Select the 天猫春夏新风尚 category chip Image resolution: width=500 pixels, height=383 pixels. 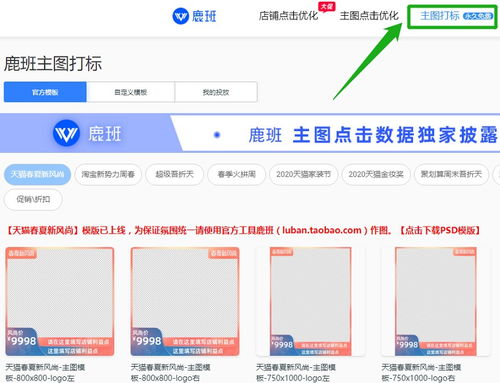(x=37, y=174)
